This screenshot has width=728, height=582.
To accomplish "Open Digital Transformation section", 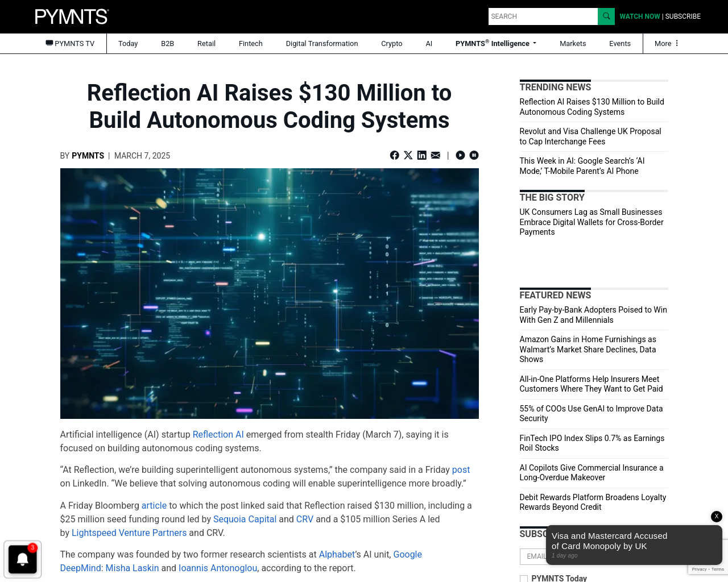I will coord(322,44).
